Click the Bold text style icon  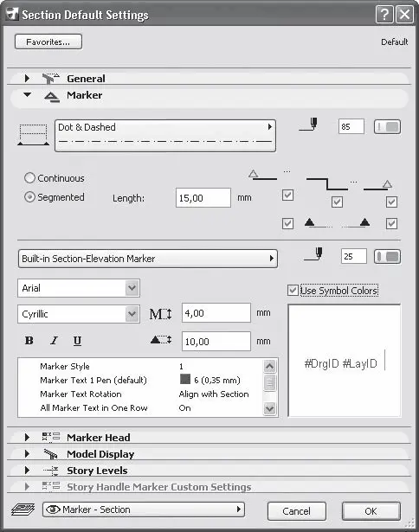tap(29, 340)
